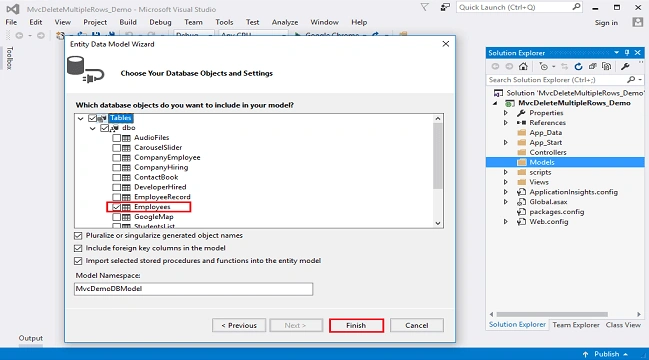
Task: Expand the References node
Action: [505, 122]
